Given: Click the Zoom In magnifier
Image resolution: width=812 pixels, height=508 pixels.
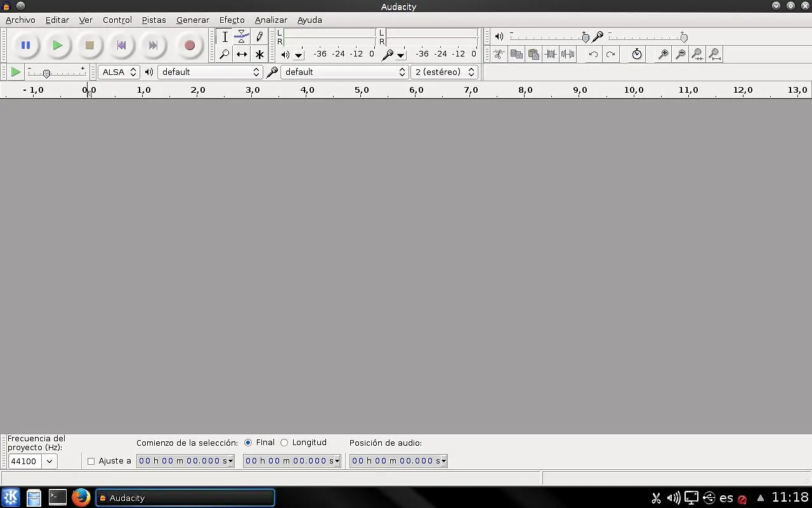Looking at the screenshot, I should pyautogui.click(x=663, y=55).
